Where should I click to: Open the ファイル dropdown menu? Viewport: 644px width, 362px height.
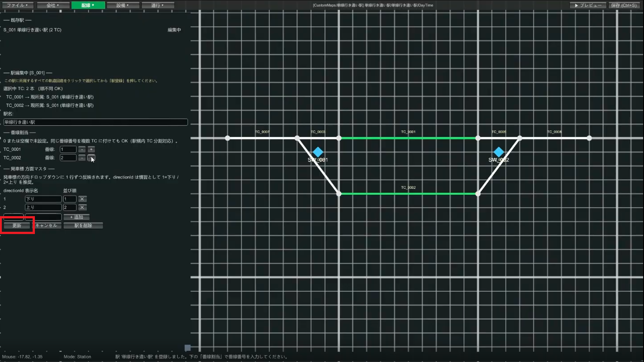[x=18, y=5]
